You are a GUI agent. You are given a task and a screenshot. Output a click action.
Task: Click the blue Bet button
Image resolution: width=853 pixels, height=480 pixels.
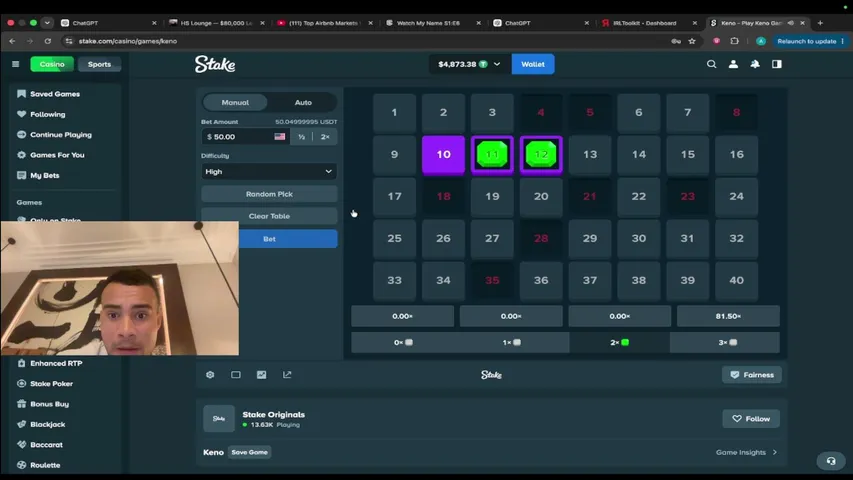coord(288,239)
